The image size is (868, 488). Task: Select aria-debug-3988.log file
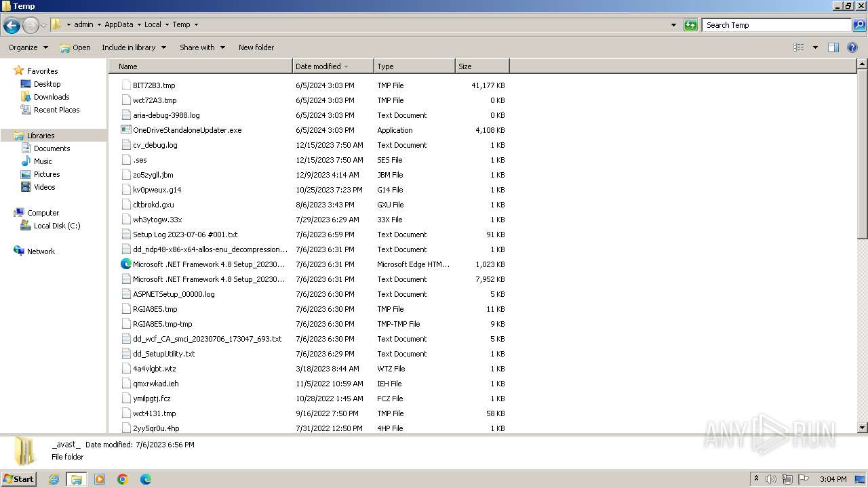pyautogui.click(x=166, y=115)
